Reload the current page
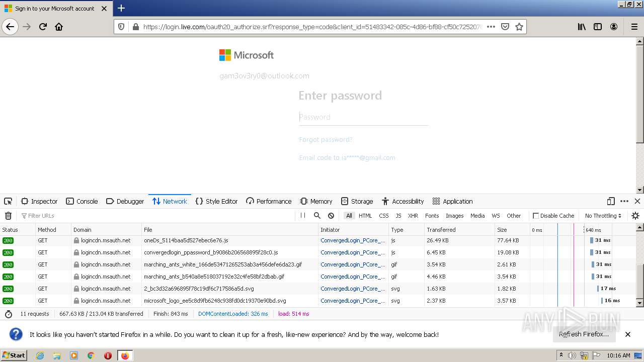 [x=43, y=27]
